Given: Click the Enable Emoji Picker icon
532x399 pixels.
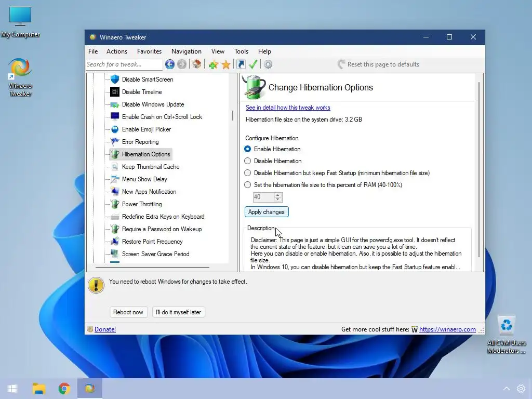Looking at the screenshot, I should click(x=115, y=129).
